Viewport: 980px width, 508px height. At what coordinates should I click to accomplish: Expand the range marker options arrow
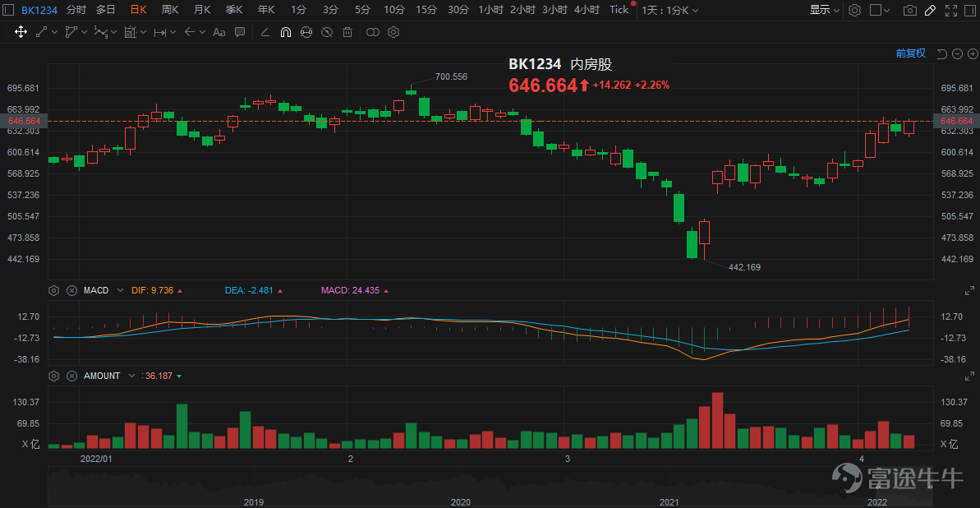[173, 32]
